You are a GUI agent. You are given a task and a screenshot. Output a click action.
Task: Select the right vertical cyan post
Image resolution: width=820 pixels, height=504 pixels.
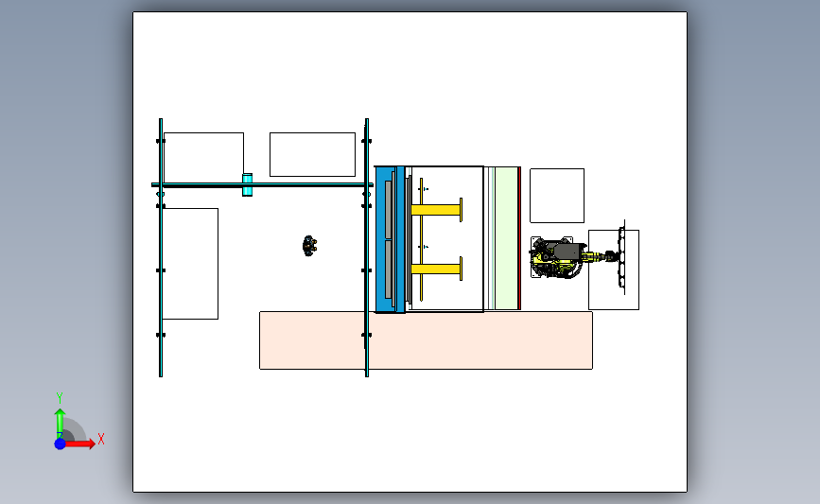tap(367, 248)
